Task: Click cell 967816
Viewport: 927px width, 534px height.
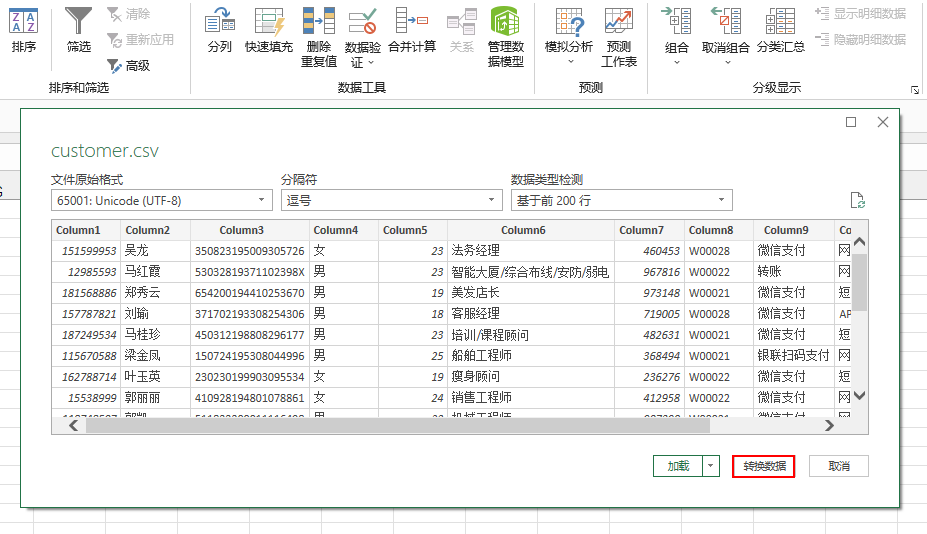Action: [x=649, y=271]
